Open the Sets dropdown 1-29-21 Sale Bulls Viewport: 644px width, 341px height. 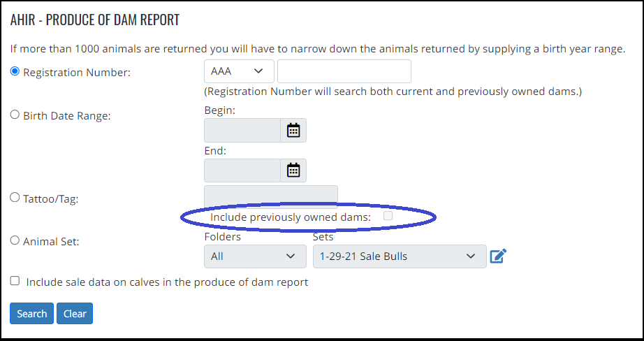[x=400, y=256]
